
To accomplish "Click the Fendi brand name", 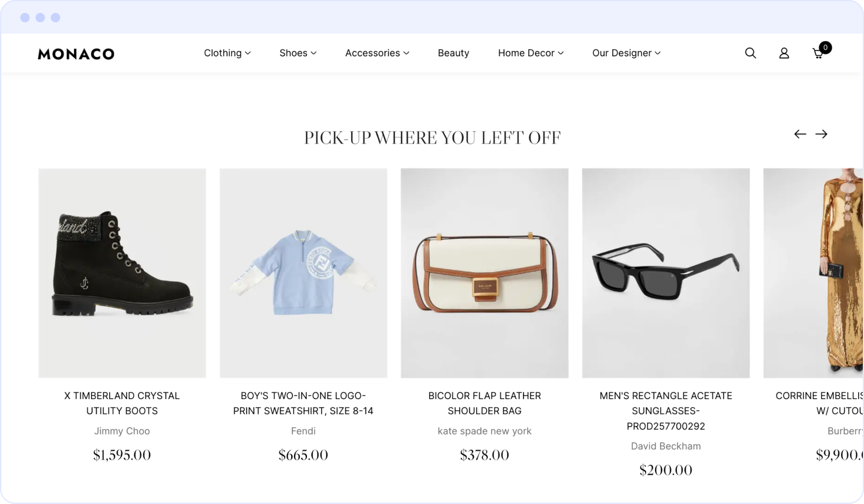I will (303, 431).
